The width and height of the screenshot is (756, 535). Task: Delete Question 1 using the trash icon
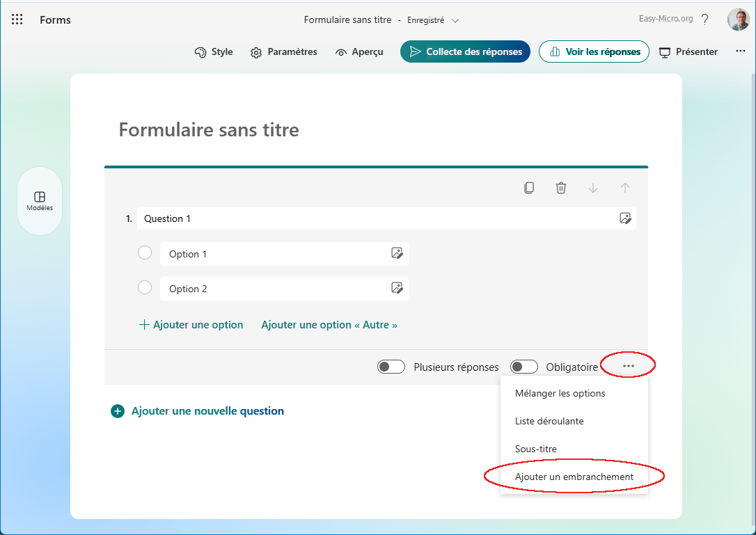tap(561, 188)
